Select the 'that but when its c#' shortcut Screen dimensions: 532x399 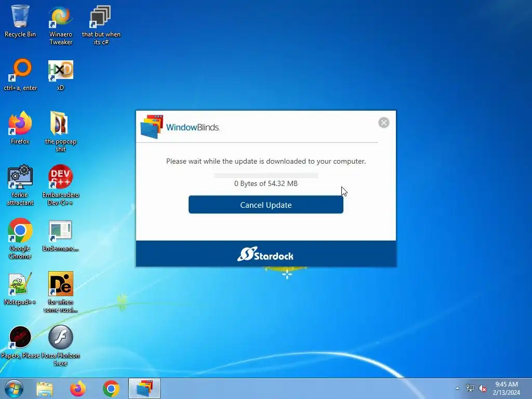click(101, 25)
